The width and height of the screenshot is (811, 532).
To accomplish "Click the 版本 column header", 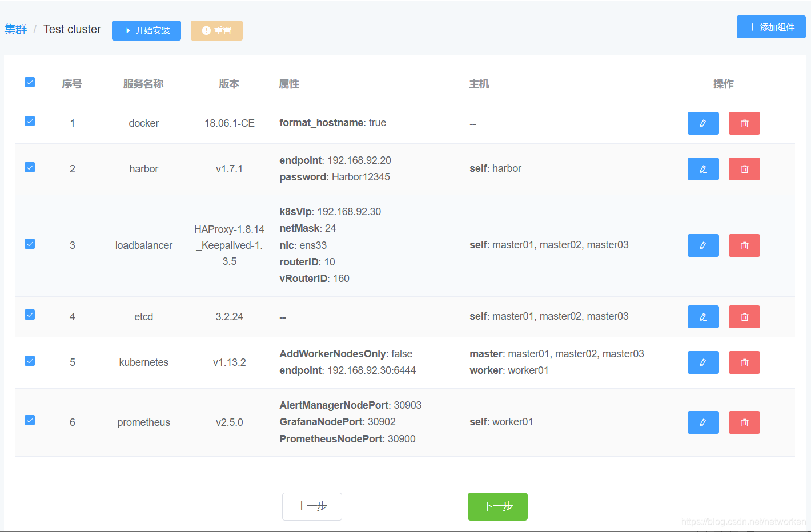I will tap(229, 84).
